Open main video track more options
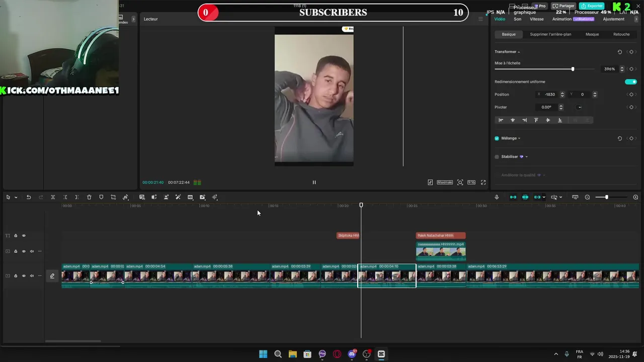The image size is (644, 362). pos(40,276)
